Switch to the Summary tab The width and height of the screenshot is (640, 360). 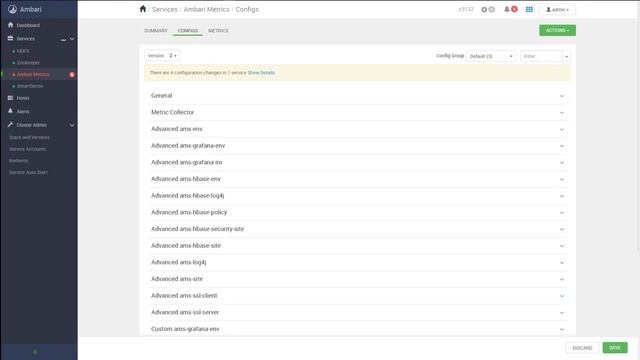tap(156, 31)
